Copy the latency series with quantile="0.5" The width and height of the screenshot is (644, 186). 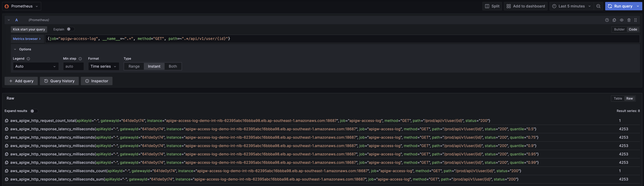click(7, 129)
